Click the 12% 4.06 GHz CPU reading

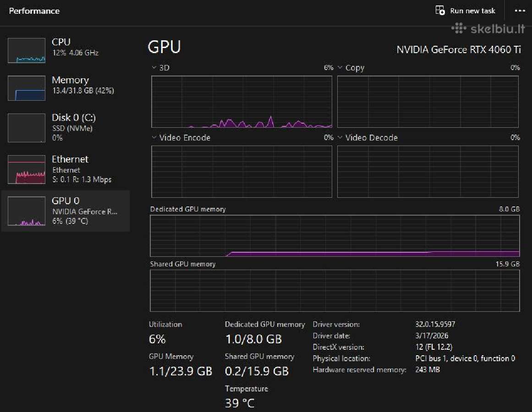(x=75, y=53)
